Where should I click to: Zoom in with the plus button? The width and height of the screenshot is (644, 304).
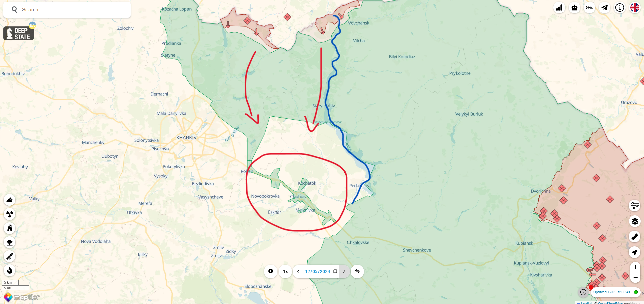[x=635, y=267]
